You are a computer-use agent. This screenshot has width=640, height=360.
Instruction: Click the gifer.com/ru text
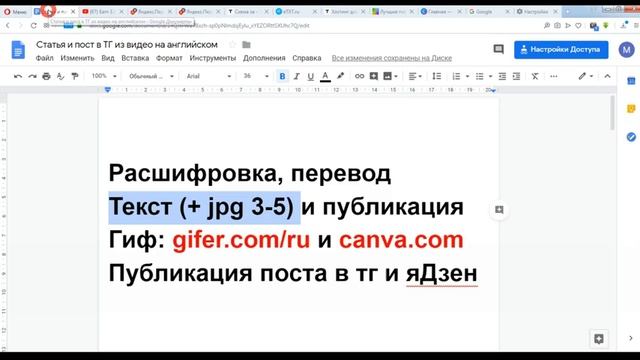click(241, 240)
